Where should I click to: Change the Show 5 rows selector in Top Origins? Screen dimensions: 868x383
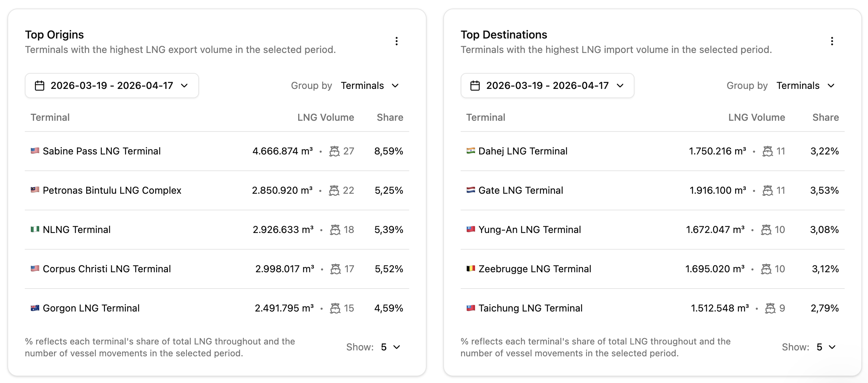point(391,347)
